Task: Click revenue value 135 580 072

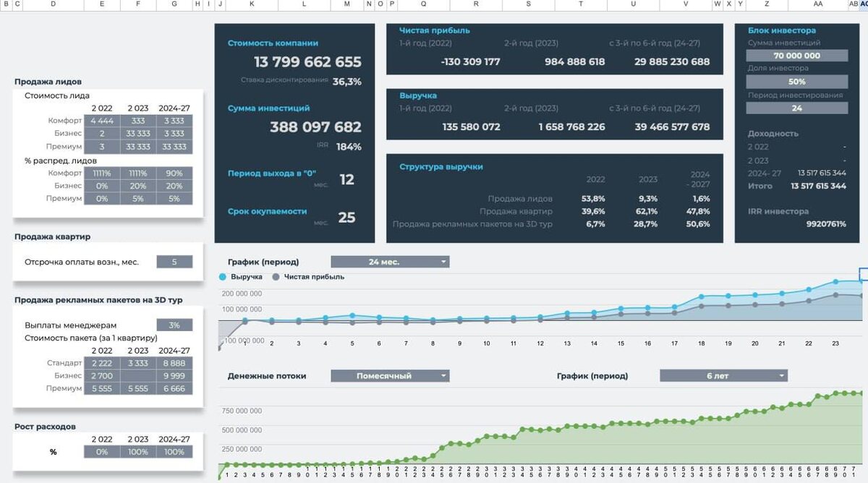Action: 472,127
